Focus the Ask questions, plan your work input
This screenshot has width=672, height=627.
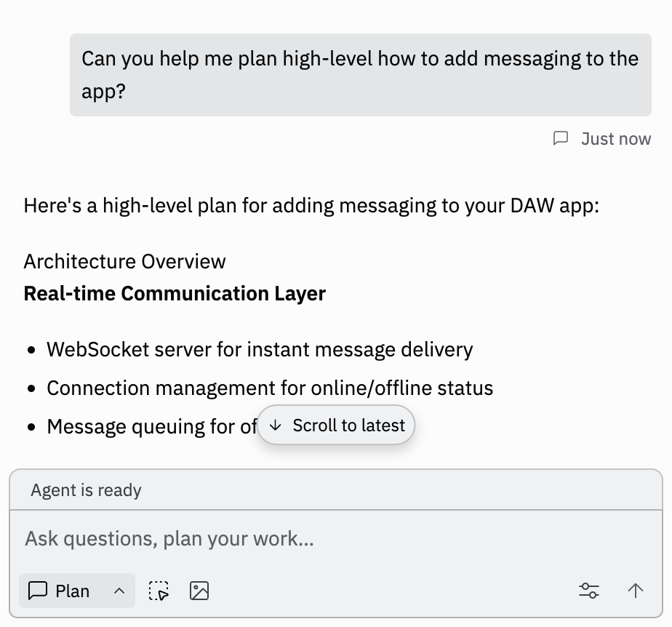(x=336, y=538)
